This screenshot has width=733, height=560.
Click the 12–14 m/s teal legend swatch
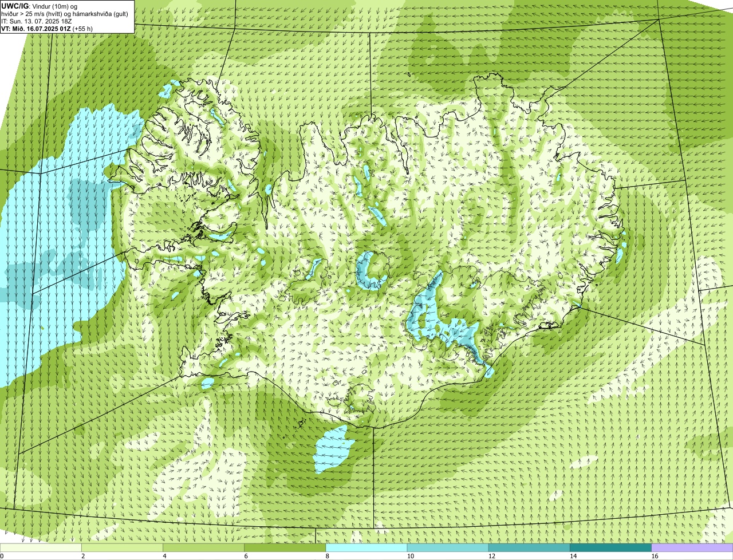tap(529, 547)
